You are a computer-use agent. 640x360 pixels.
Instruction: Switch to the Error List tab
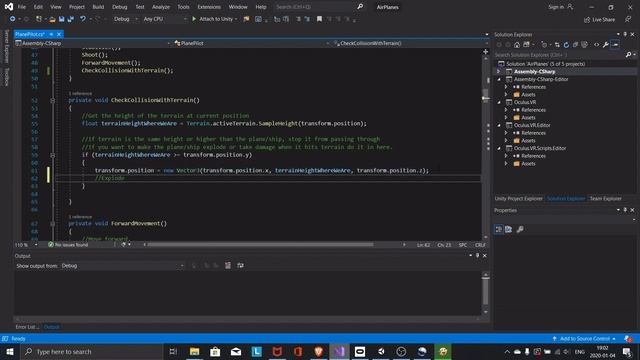[x=27, y=327]
